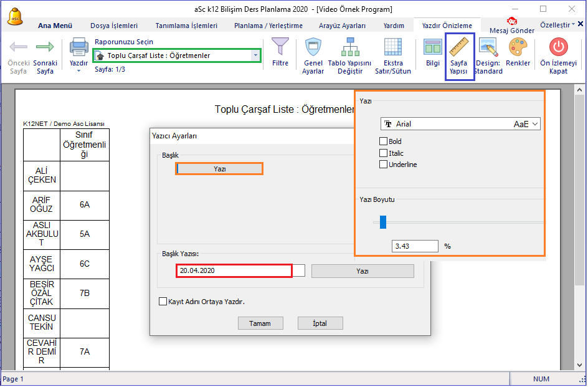588x387 pixels.
Task: Expand the Yazdır dropdown arrow
Action: 78,71
